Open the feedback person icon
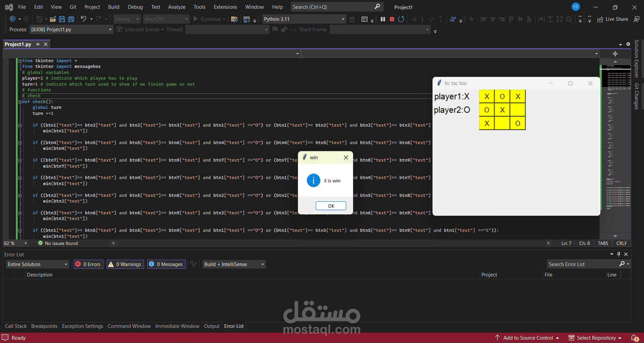The height and width of the screenshot is (343, 644). (637, 19)
